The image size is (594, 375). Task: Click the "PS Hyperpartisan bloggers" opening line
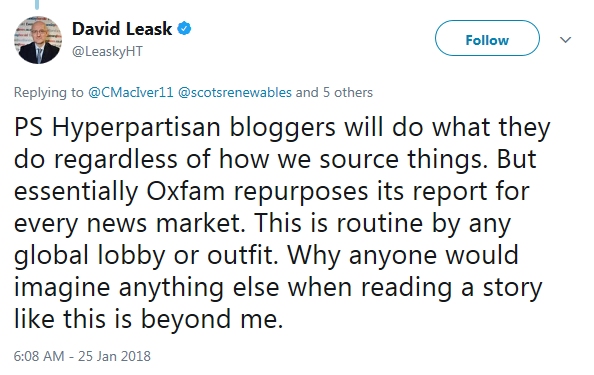175,128
